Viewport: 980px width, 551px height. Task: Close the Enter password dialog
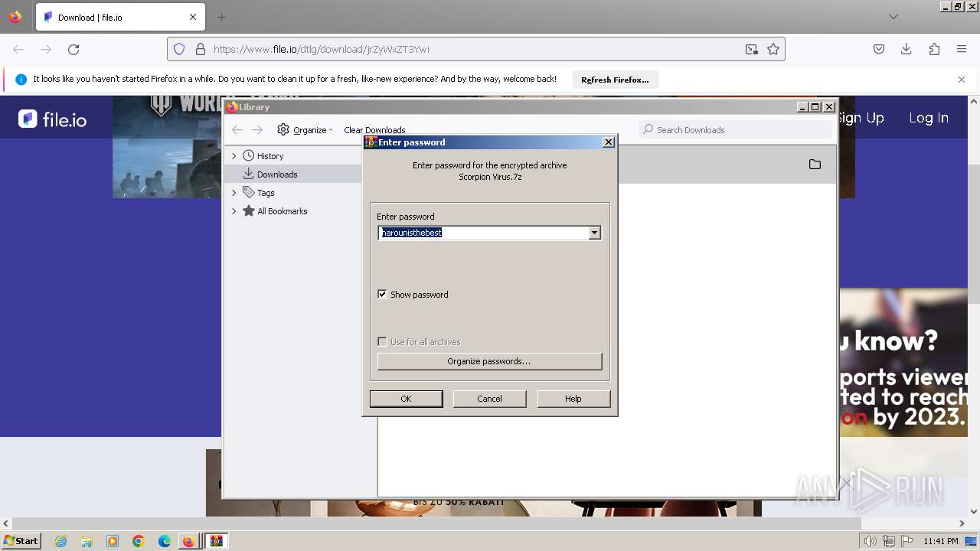point(609,142)
